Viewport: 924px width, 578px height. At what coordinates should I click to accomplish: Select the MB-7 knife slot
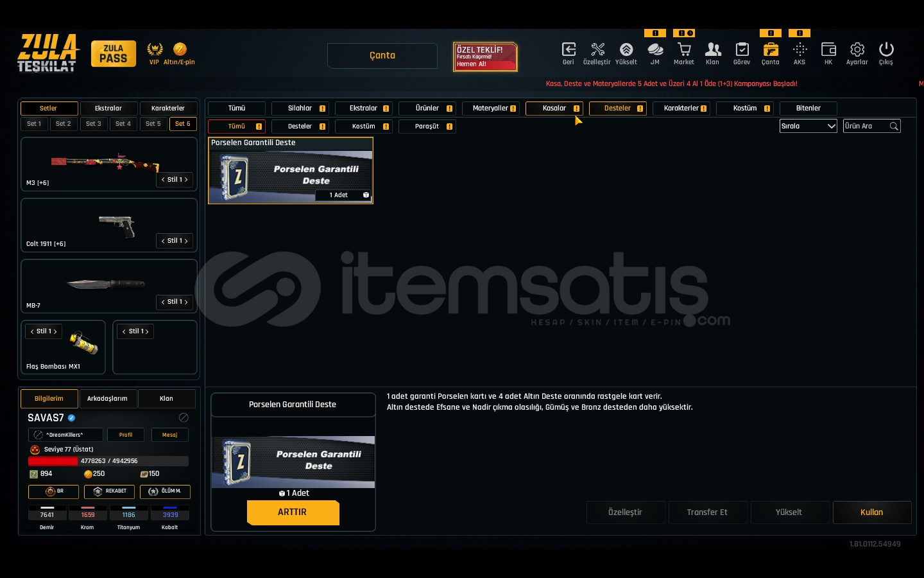109,286
